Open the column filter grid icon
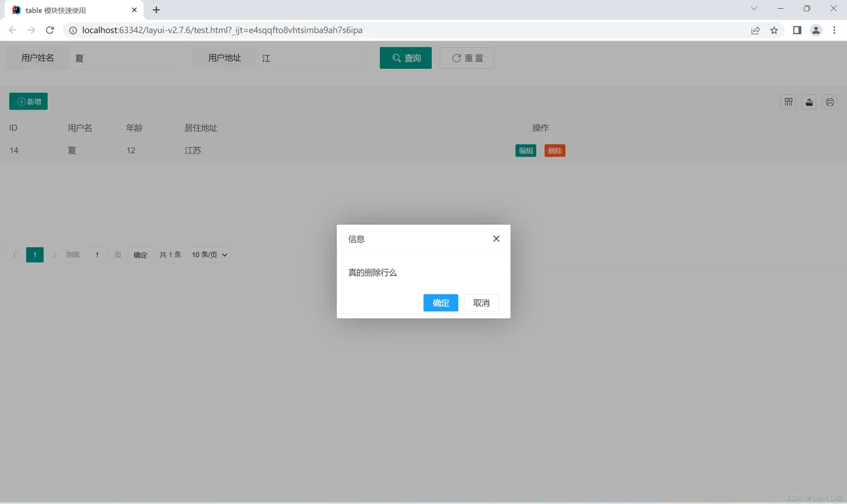847x504 pixels. 788,102
